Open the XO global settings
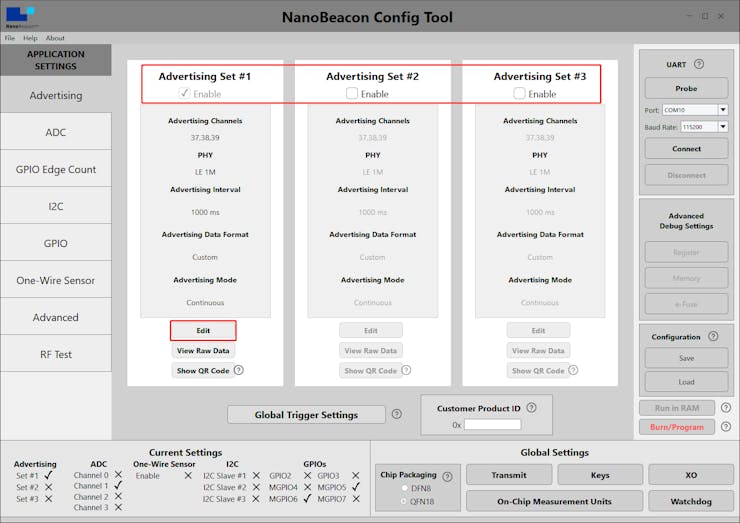Screen dimensions: 740x523 click(x=691, y=475)
